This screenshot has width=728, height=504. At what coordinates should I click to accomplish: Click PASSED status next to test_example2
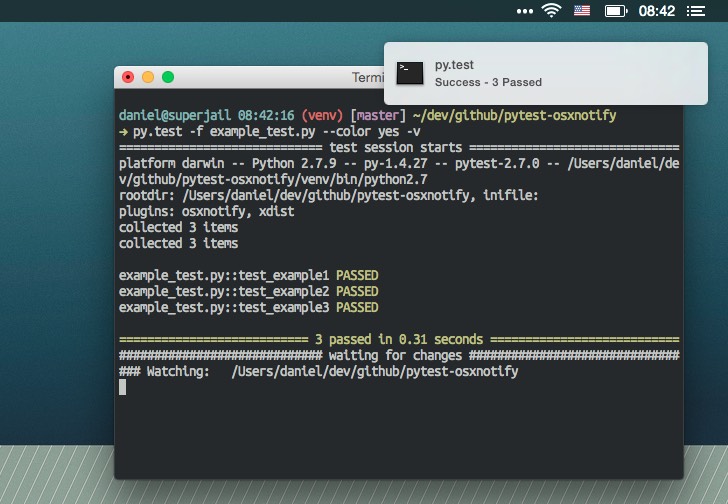(357, 291)
